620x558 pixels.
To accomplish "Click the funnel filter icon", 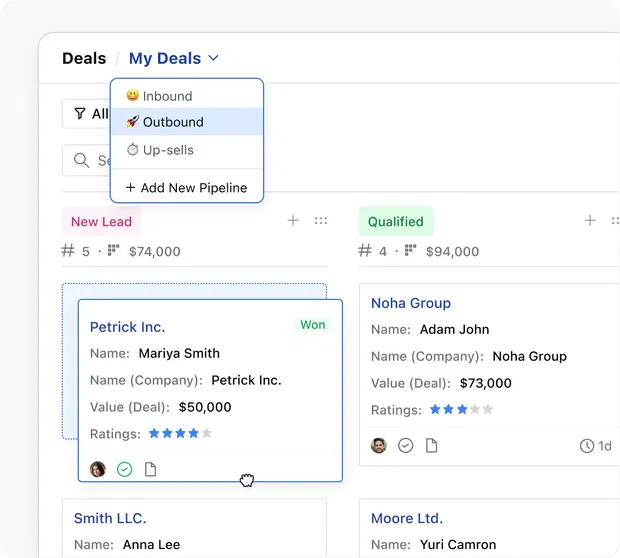I will (80, 114).
